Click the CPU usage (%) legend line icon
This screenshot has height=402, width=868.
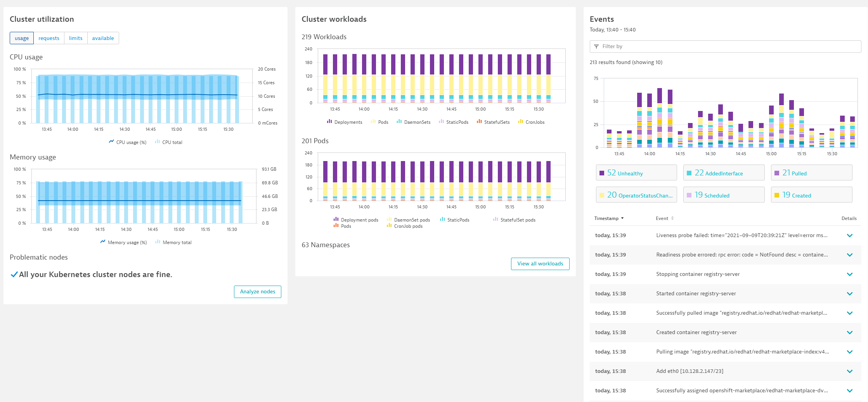[x=111, y=142]
